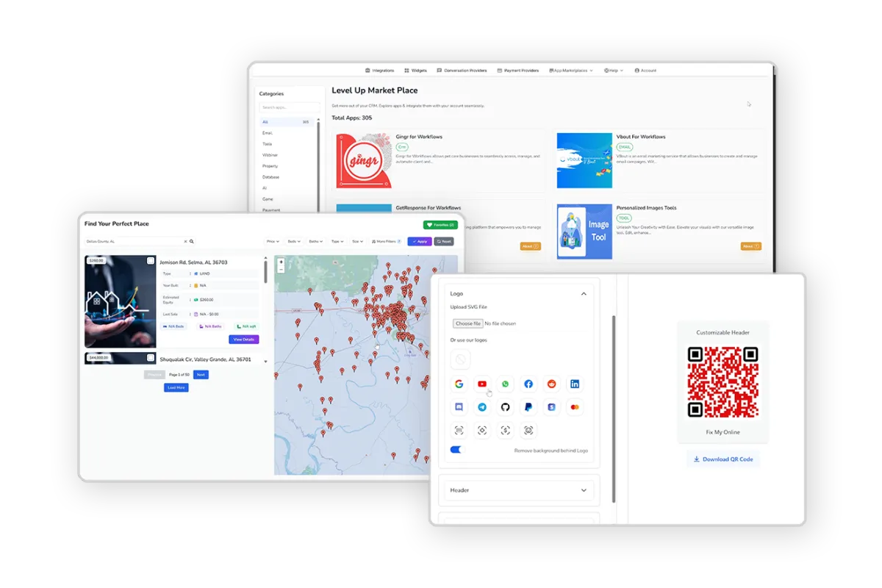Viewport: 882px width, 588px height.
Task: Open Widgets in top navigation
Action: coord(415,71)
